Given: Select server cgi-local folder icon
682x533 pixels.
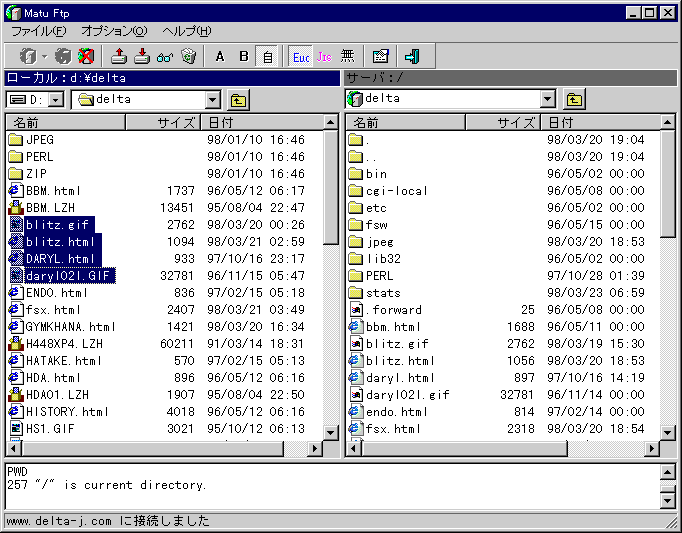Looking at the screenshot, I should pos(356,191).
